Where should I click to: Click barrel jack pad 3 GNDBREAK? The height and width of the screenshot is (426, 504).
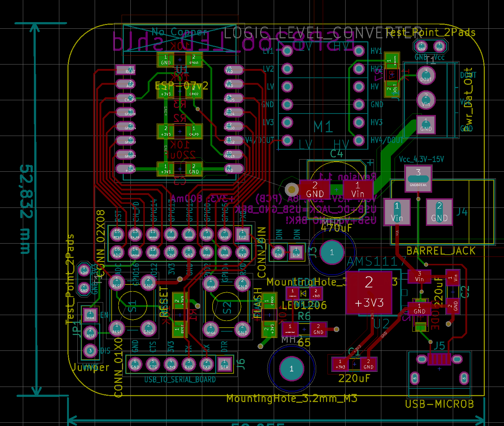coord(418,178)
